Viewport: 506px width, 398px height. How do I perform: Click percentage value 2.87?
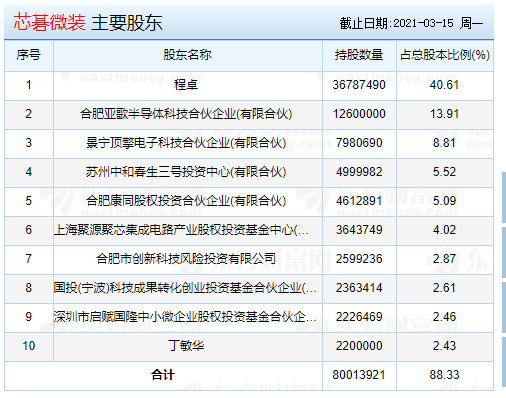click(444, 259)
